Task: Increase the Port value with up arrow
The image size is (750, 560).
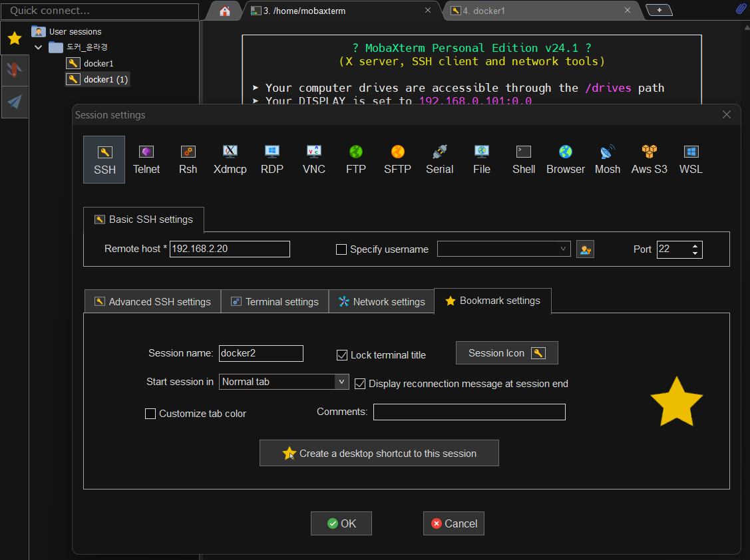Action: click(x=695, y=246)
